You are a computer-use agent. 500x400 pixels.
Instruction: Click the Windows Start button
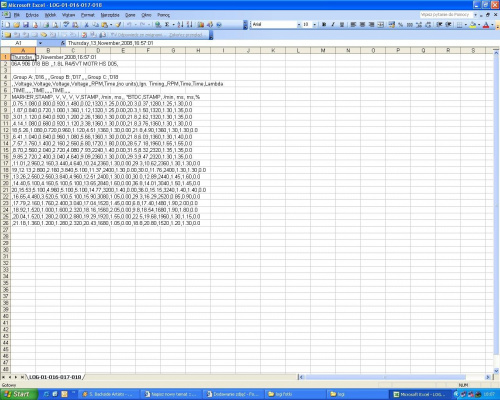18,394
